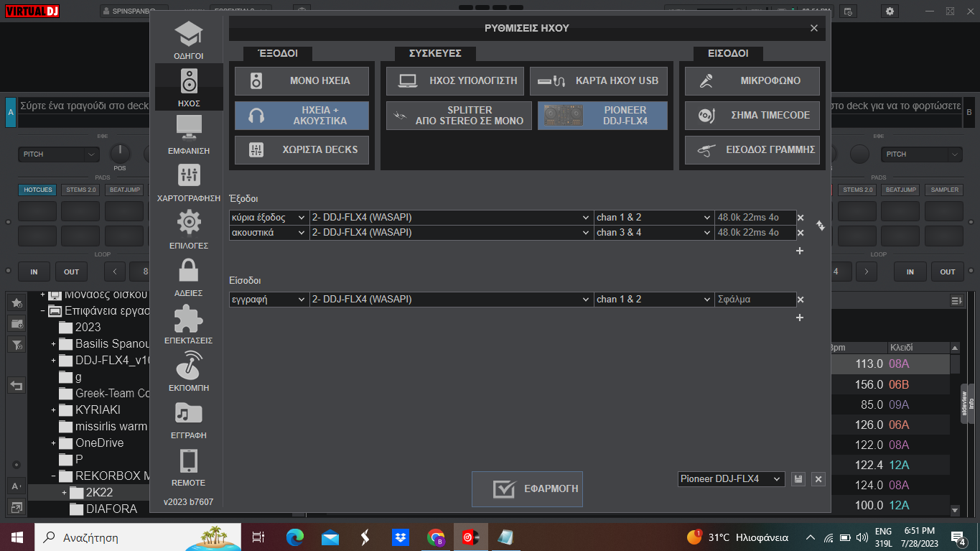
Task: Click the font size A icon in browser sidebar
Action: coord(17,486)
